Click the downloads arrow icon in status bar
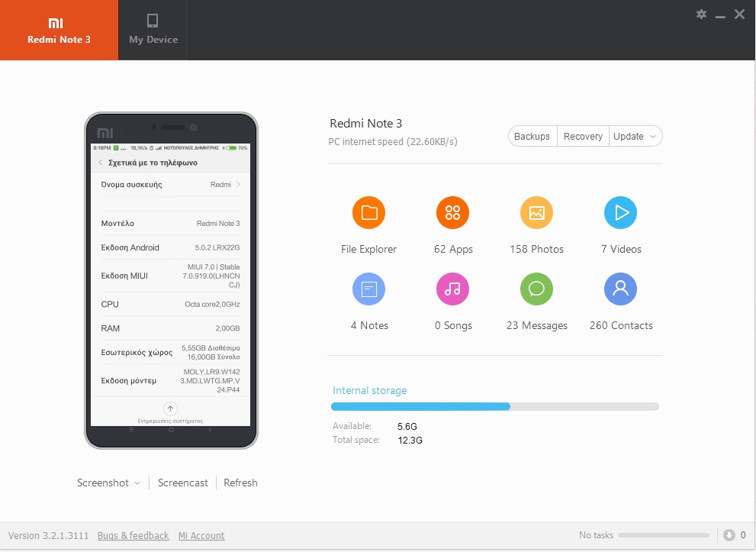The height and width of the screenshot is (552, 756). (x=729, y=535)
